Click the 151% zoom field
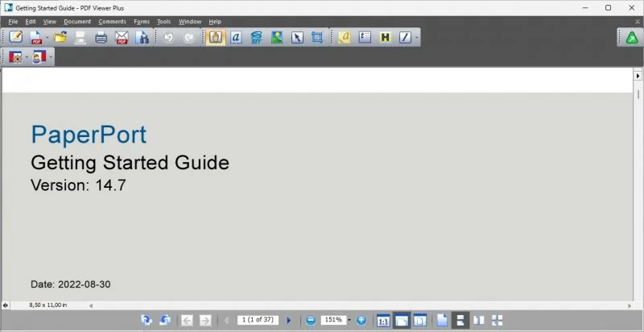The image size is (644, 332). pos(333,320)
